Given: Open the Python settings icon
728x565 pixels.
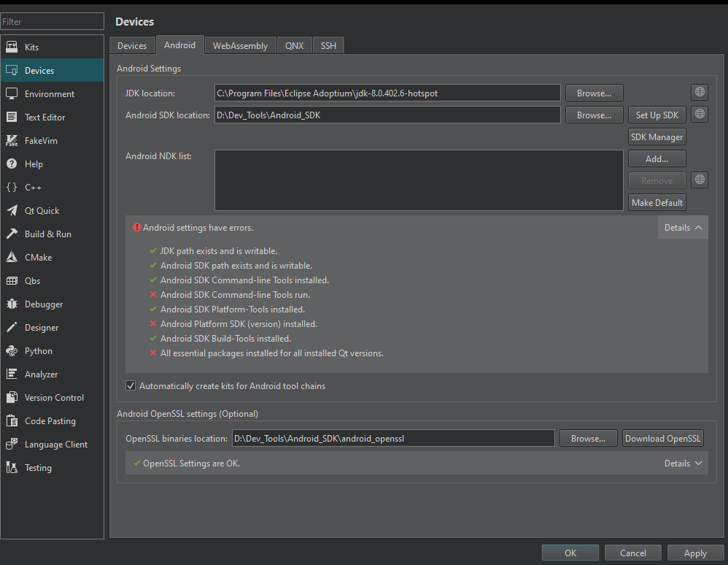Looking at the screenshot, I should tap(12, 350).
